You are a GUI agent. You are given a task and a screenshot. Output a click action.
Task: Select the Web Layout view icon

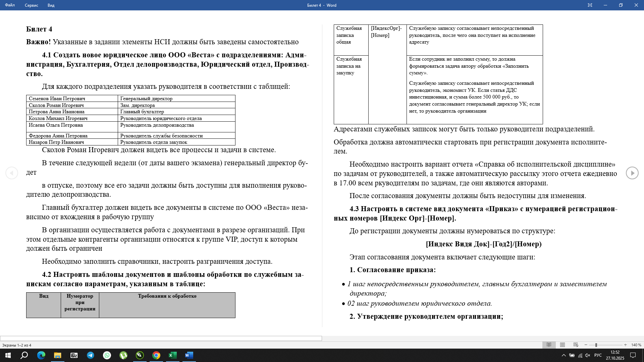coord(576,345)
